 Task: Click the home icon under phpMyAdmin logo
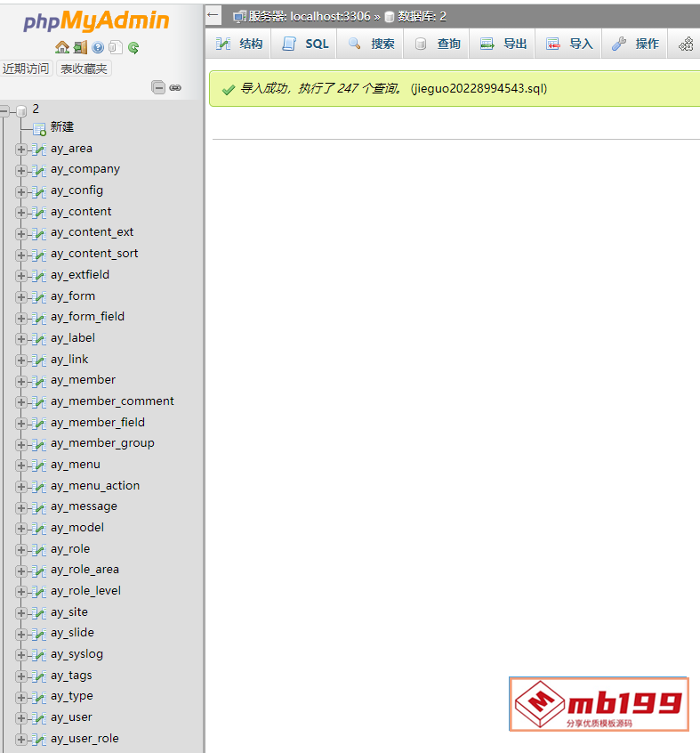tap(61, 48)
